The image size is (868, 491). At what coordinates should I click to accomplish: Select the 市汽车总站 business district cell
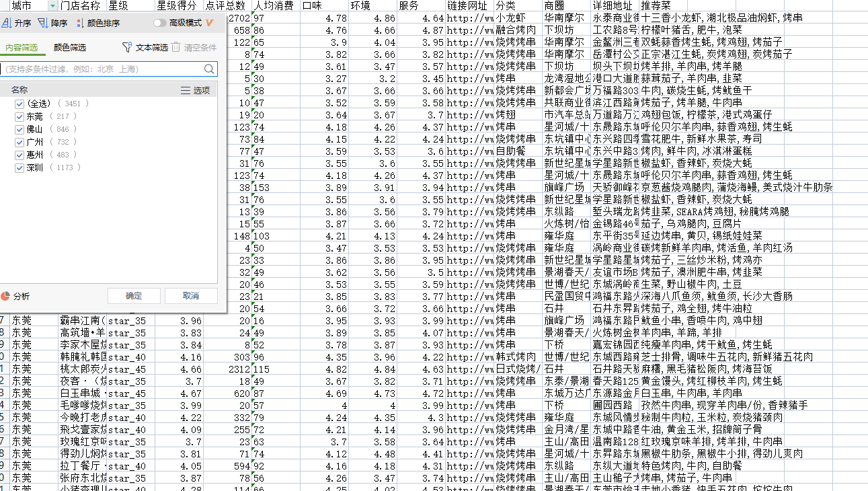coord(566,115)
